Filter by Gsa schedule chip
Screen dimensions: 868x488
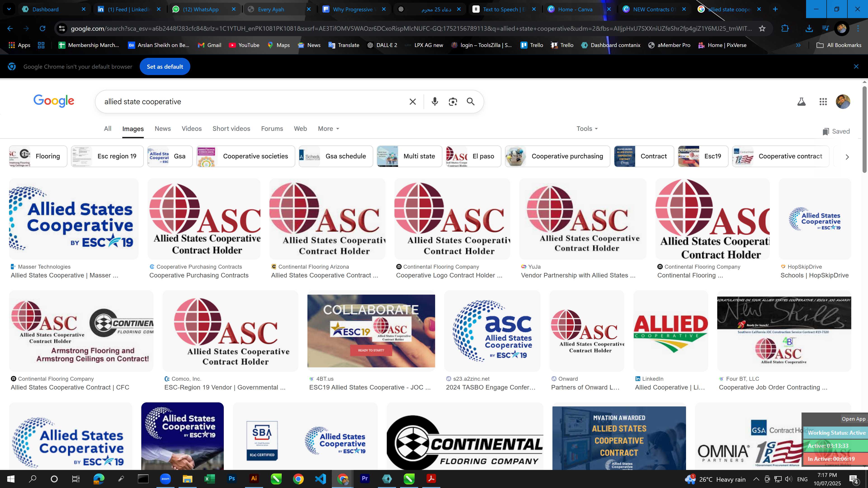[336, 156]
